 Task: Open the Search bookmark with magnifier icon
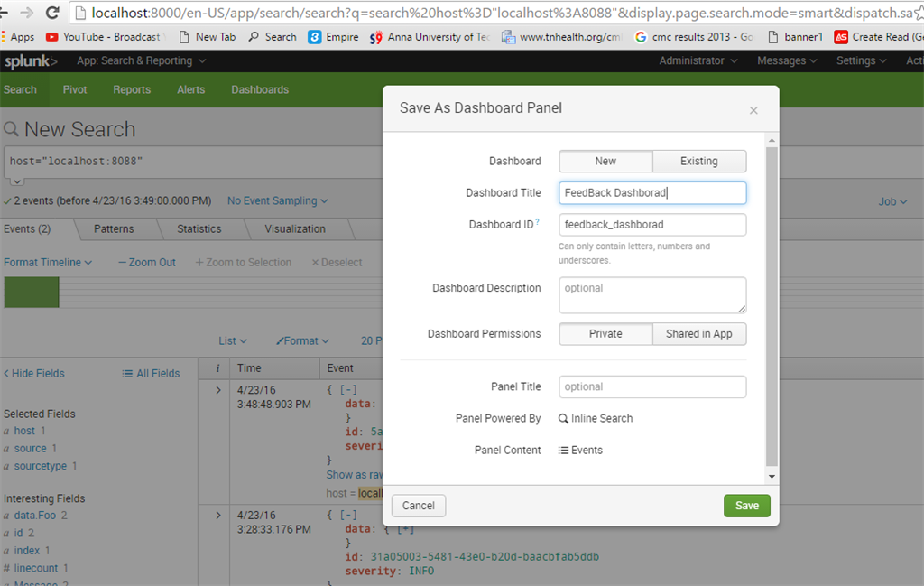[273, 36]
